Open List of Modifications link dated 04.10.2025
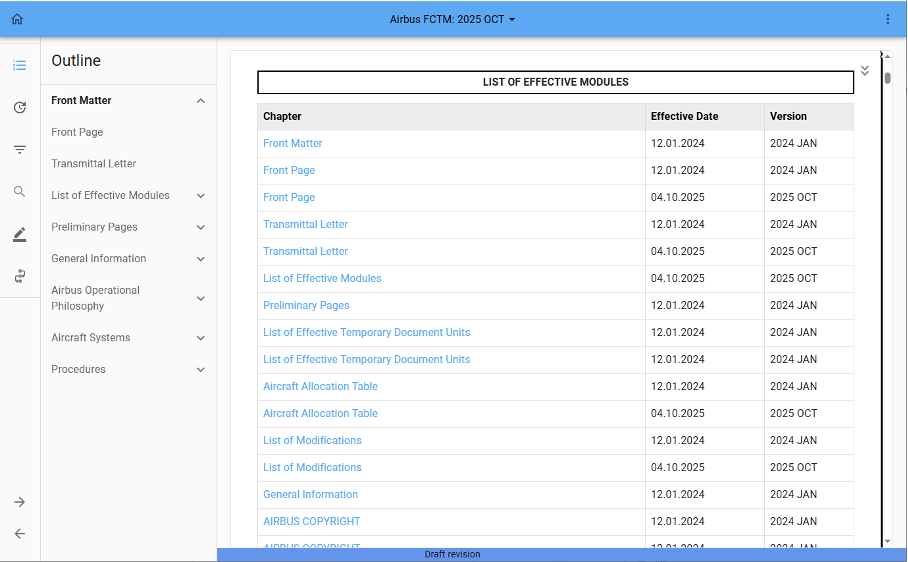Image resolution: width=908 pixels, height=562 pixels. tap(312, 467)
